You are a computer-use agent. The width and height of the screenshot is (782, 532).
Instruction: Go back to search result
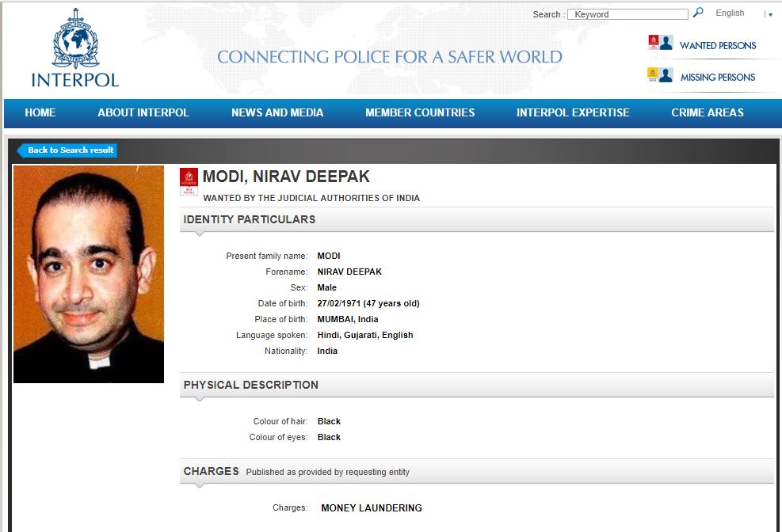pyautogui.click(x=67, y=150)
